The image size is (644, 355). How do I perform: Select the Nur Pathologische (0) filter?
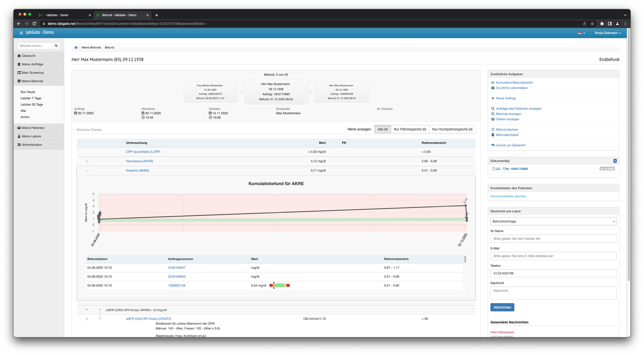click(x=410, y=129)
